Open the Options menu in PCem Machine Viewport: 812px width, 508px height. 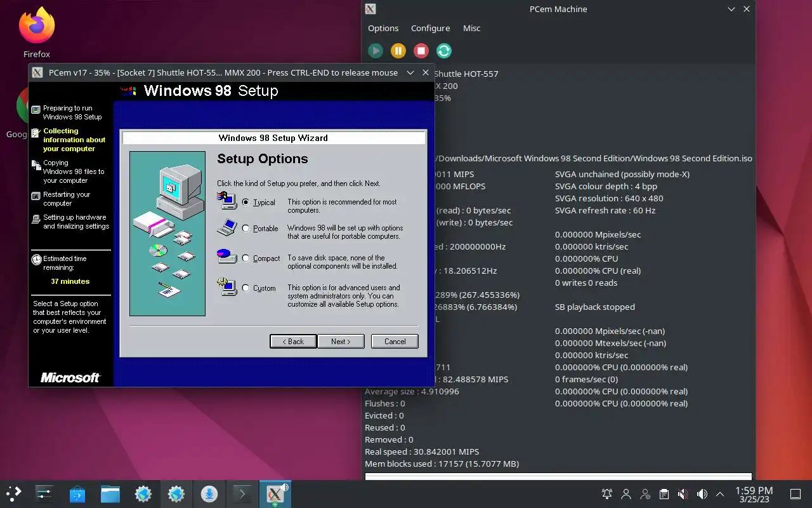[383, 28]
